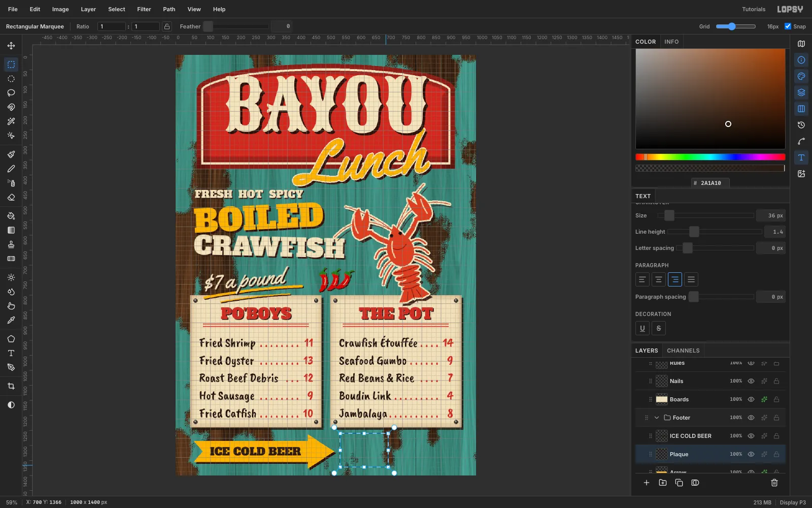Select the Dodge (sun) tool
Screen dimensions: 812x508
coord(11,277)
